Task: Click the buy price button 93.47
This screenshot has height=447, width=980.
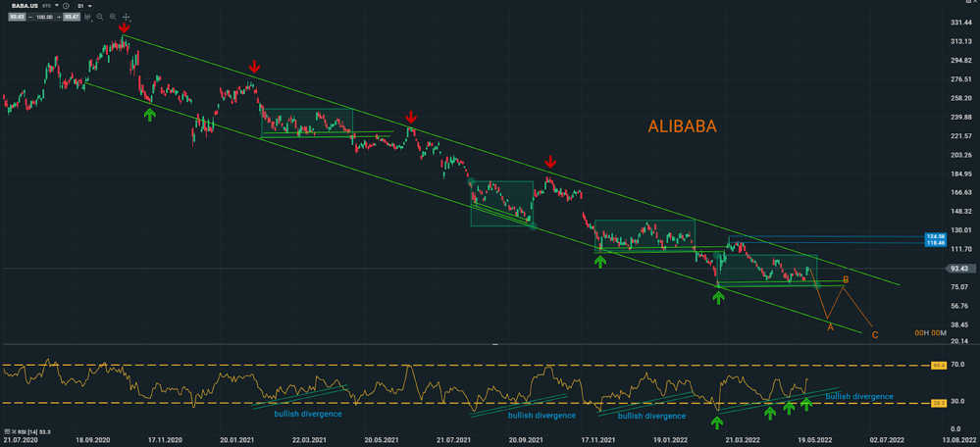Action: click(x=72, y=17)
